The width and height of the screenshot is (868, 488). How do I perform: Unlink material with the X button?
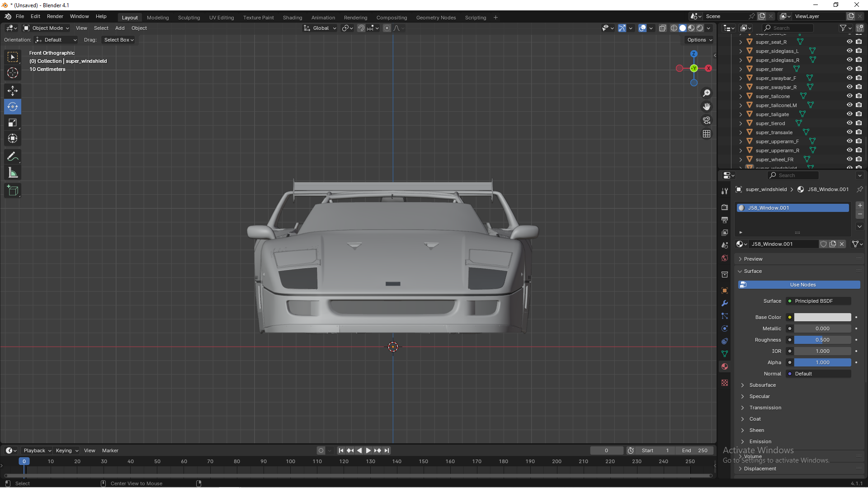click(842, 244)
